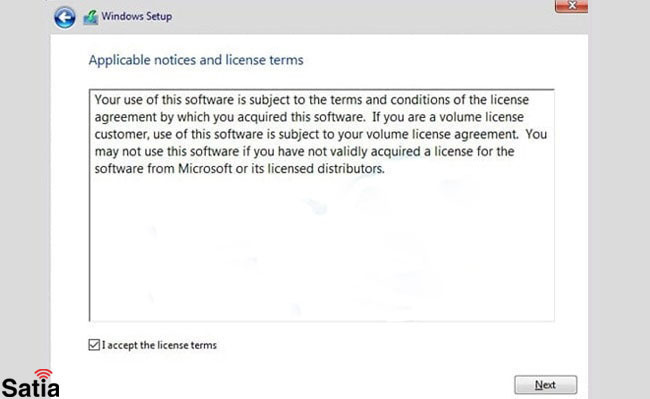Click the gray title bar right of 'Windows Setup'
This screenshot has height=399, width=650.
click(x=361, y=17)
